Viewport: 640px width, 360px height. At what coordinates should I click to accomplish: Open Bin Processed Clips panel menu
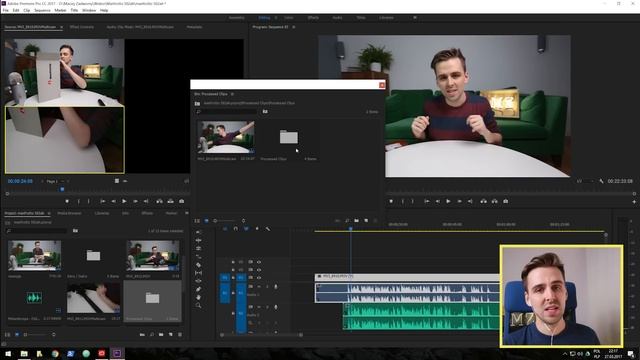coord(232,94)
